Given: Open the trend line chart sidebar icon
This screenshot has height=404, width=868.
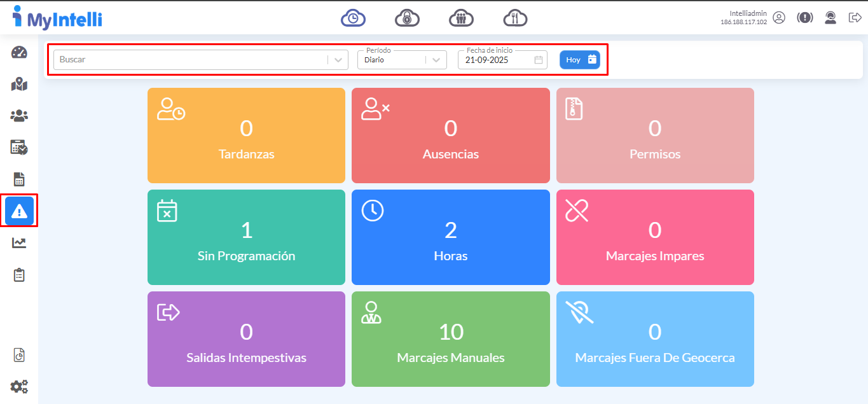Looking at the screenshot, I should click(x=19, y=243).
